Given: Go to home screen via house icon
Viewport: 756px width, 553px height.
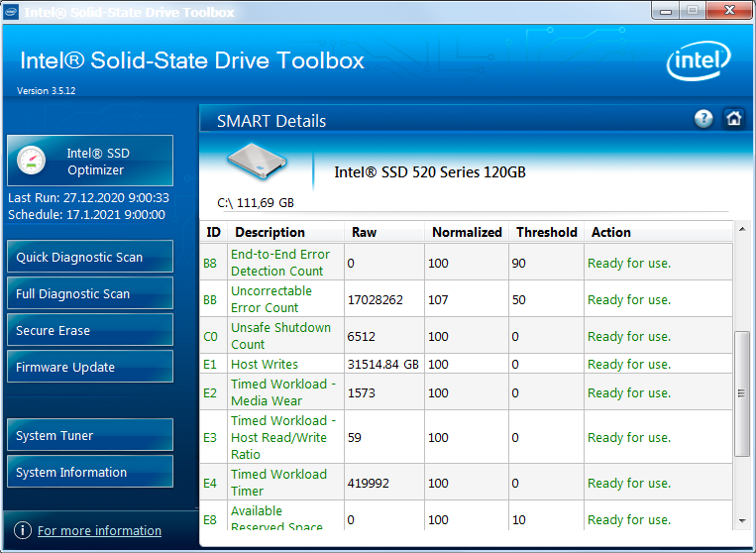Looking at the screenshot, I should [733, 119].
